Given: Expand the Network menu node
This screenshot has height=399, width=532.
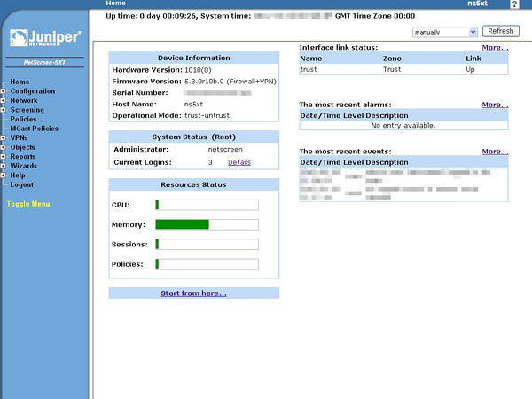Looking at the screenshot, I should pos(3,100).
